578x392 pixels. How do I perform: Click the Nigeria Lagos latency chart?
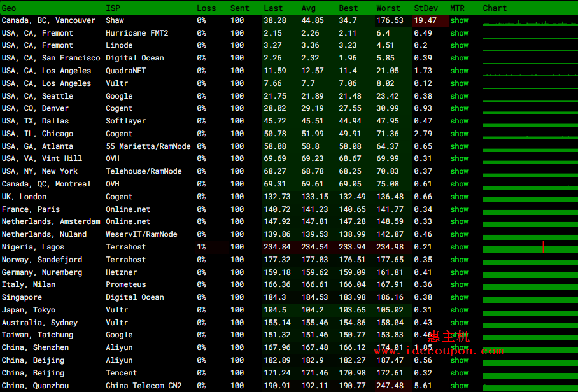tap(530, 248)
